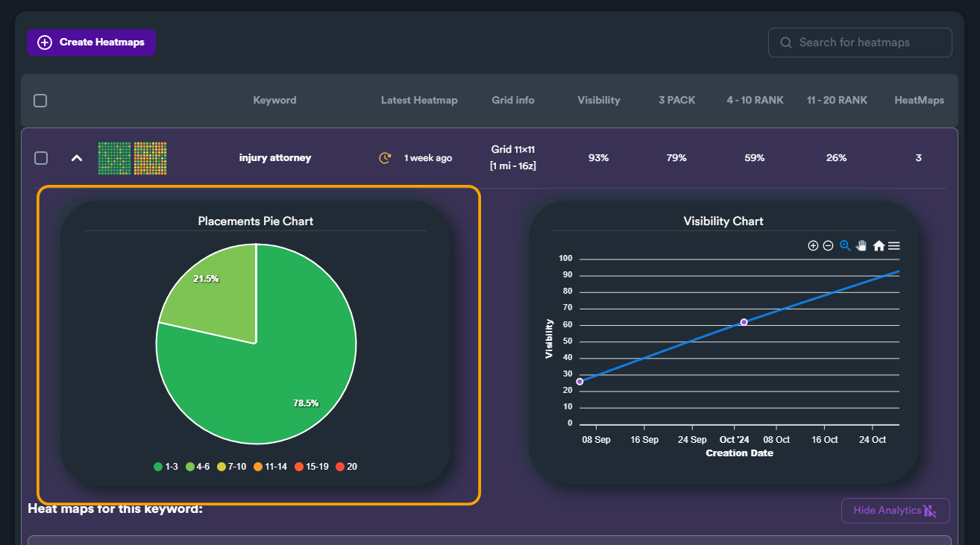Tick the select-all checkbox in table header
The image size is (980, 545).
coord(40,100)
